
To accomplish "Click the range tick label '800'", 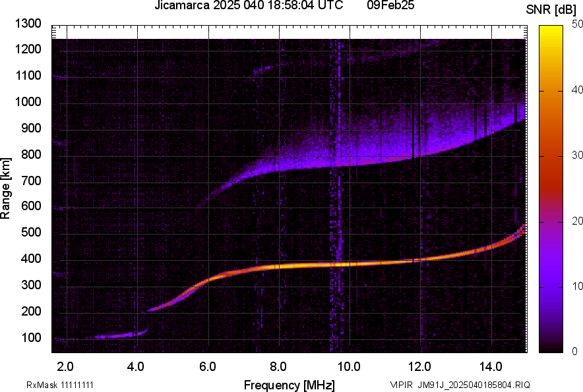I will pyautogui.click(x=31, y=155).
